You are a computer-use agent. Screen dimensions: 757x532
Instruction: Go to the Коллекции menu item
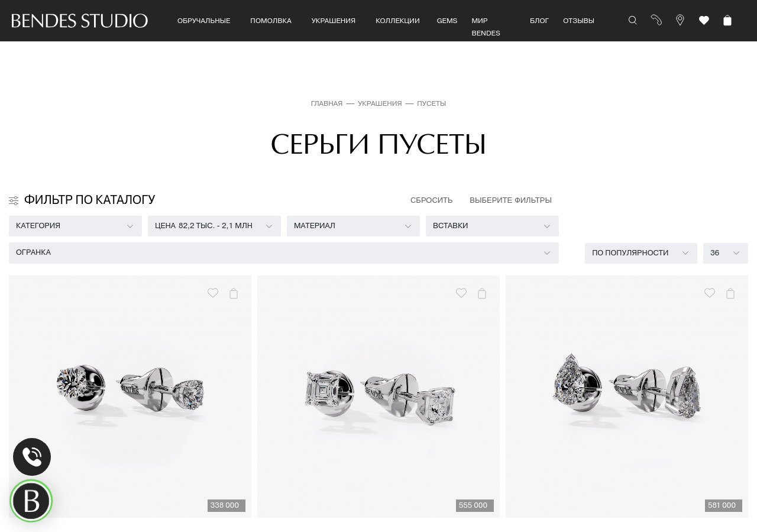pyautogui.click(x=397, y=21)
